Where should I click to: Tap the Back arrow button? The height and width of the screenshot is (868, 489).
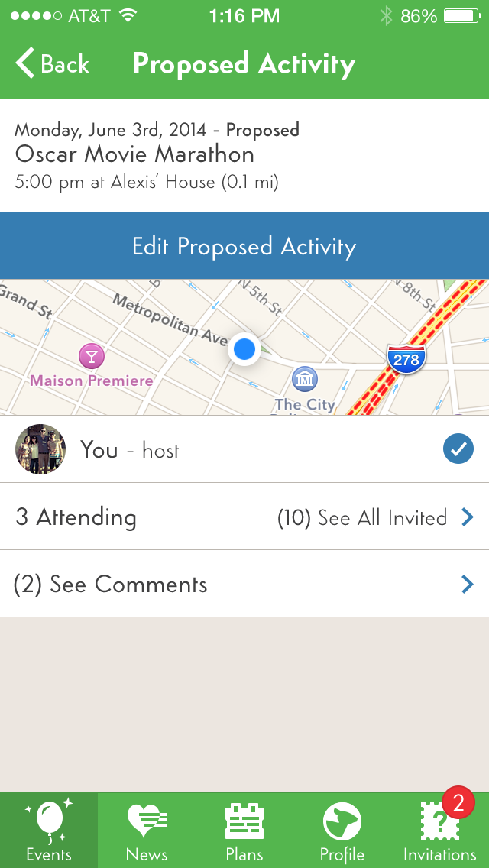tap(26, 64)
